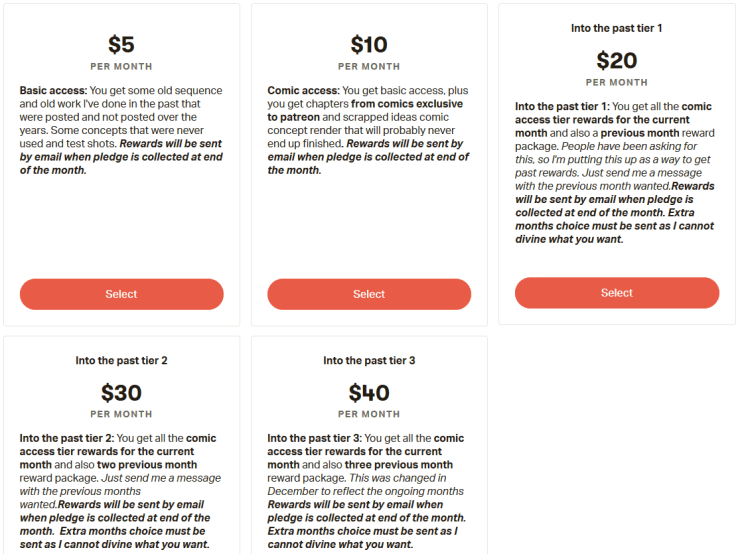Screen dimensions: 740x554
Task: Click the $5 price heading
Action: pyautogui.click(x=121, y=45)
